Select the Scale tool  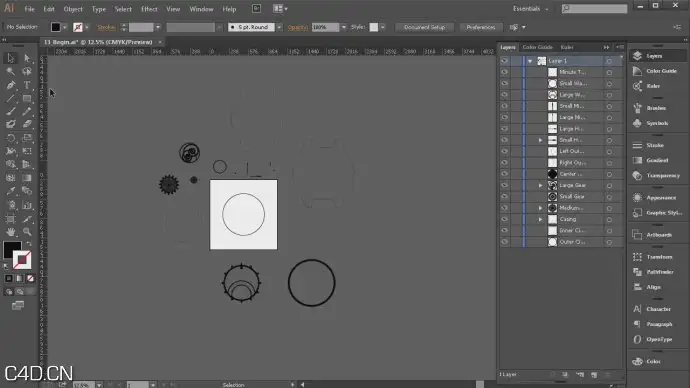[x=27, y=138]
